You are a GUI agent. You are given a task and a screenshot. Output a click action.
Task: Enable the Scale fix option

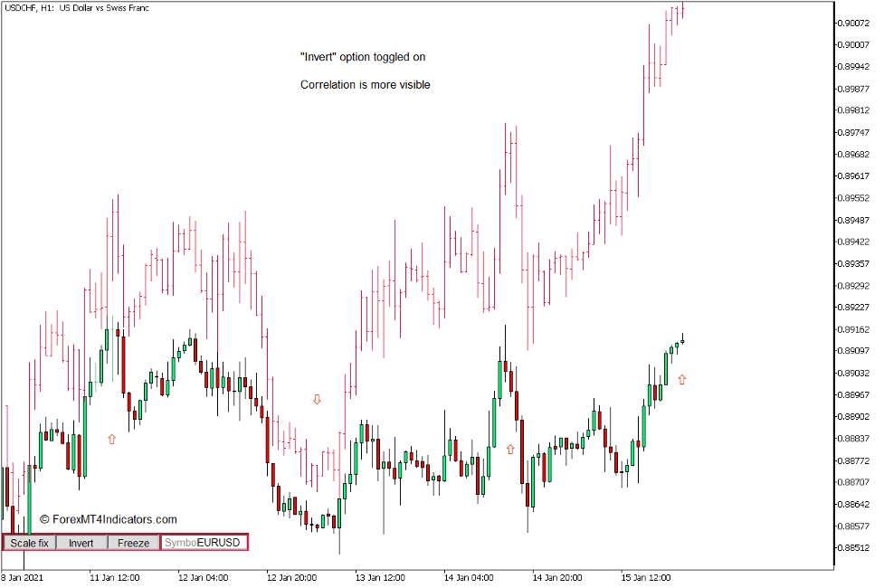pyautogui.click(x=29, y=543)
